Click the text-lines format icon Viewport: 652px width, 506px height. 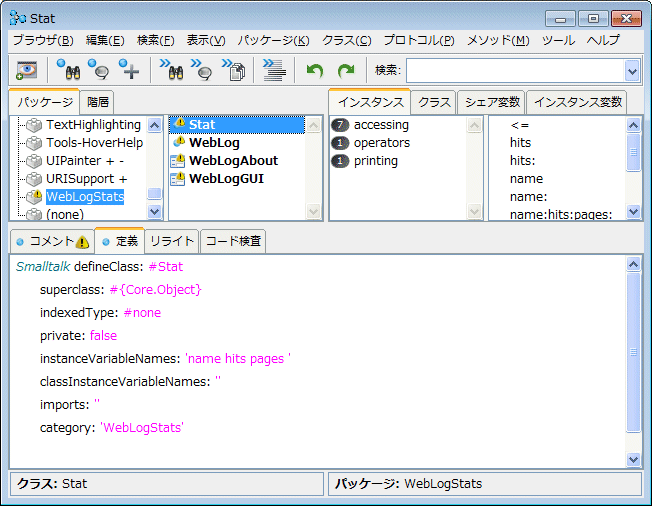pos(272,70)
